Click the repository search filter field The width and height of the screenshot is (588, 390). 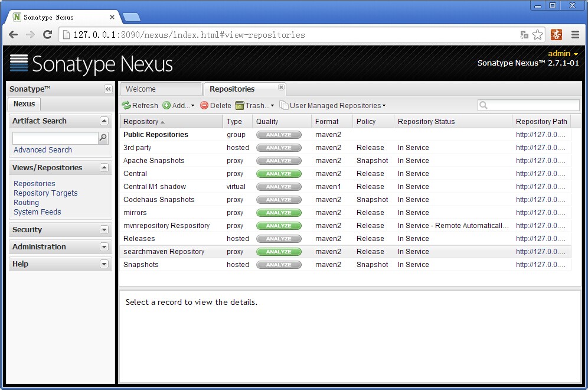tap(528, 105)
